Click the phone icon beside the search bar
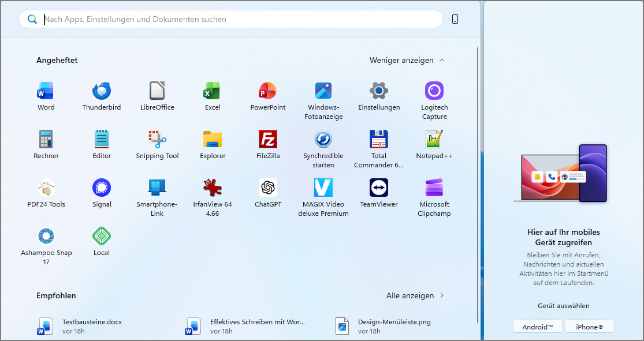This screenshot has height=341, width=644. 455,18
